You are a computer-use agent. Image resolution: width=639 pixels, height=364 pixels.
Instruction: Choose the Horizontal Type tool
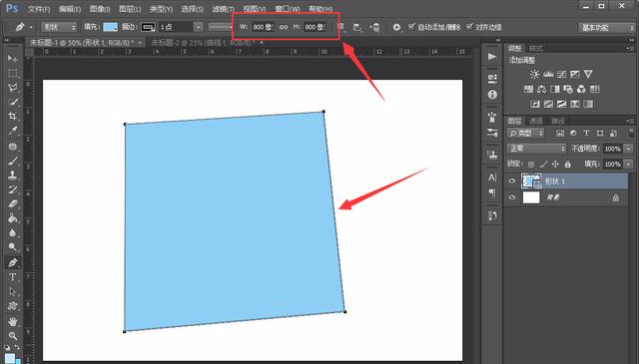click(x=13, y=277)
